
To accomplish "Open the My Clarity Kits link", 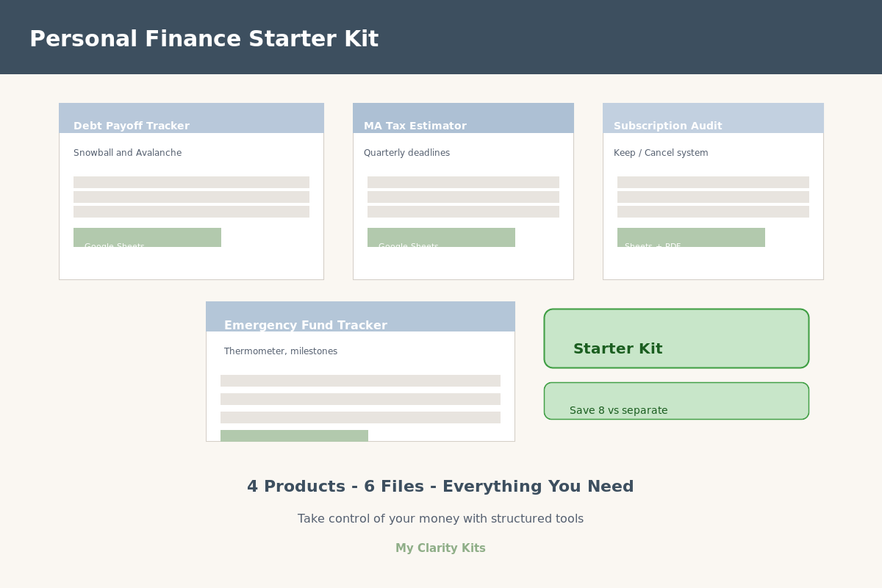I will tap(440, 548).
